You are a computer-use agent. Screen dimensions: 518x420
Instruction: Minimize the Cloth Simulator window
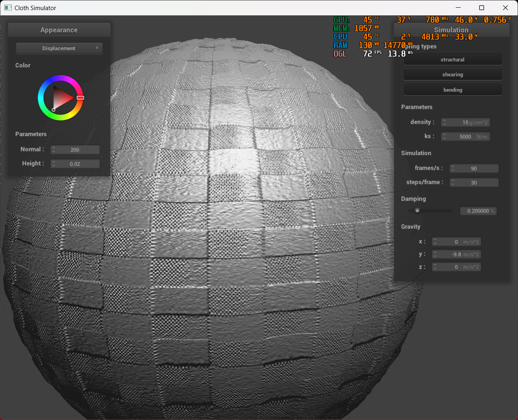click(458, 8)
